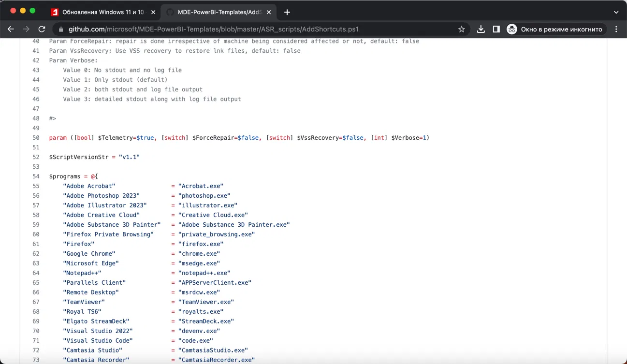Screen dimensions: 627x364
Task: Expand the tab search chevron
Action: point(616,12)
